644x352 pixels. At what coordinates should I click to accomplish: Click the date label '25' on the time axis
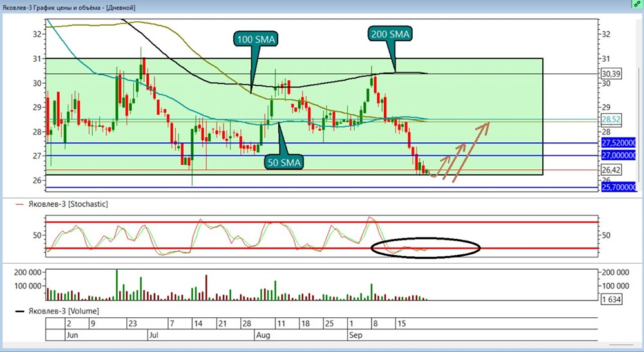point(329,323)
